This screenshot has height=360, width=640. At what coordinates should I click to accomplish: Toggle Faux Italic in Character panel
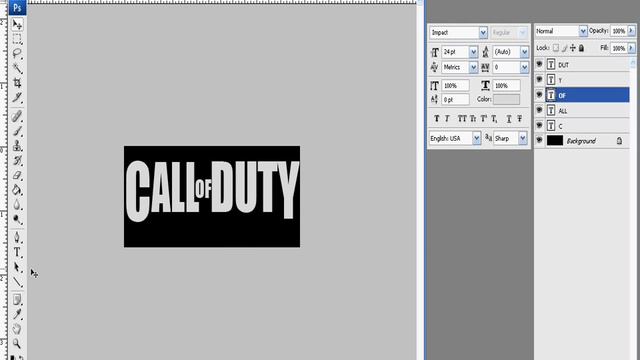point(447,119)
